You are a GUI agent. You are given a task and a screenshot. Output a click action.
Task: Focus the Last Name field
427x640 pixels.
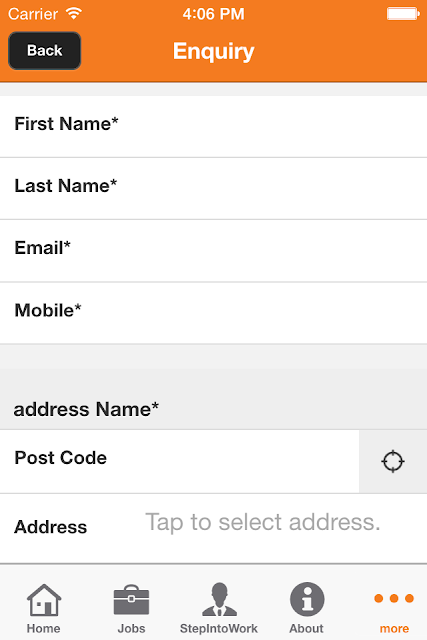coord(214,189)
